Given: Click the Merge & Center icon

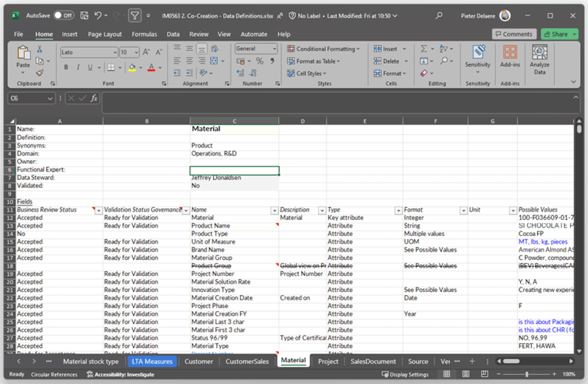Looking at the screenshot, I should pyautogui.click(x=214, y=61).
